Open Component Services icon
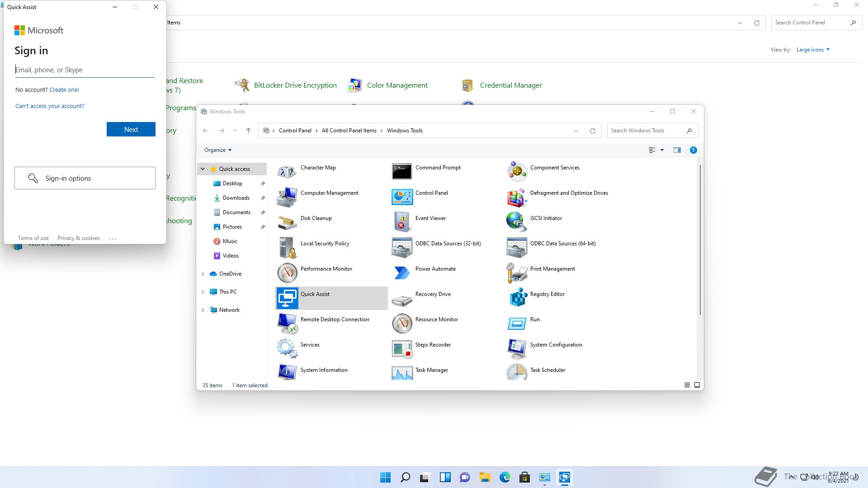Viewport: 868px width, 488px height. (517, 172)
